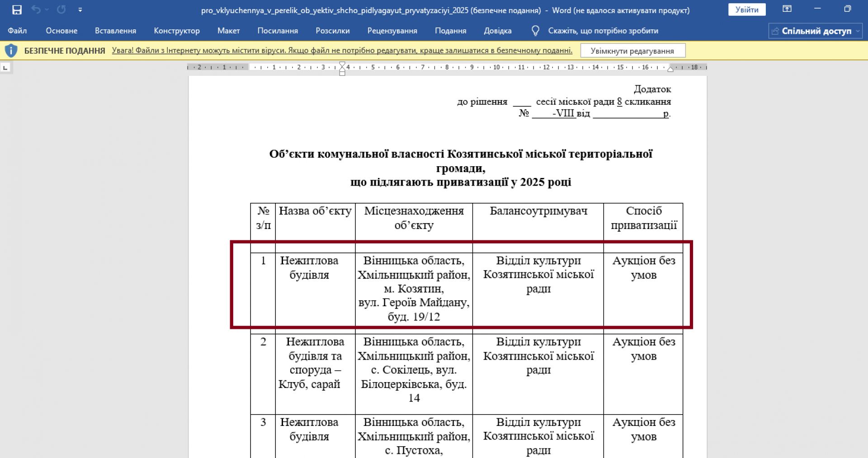Screen dimensions: 868x458
Task: Click the Увійти sign-in button
Action: [746, 9]
